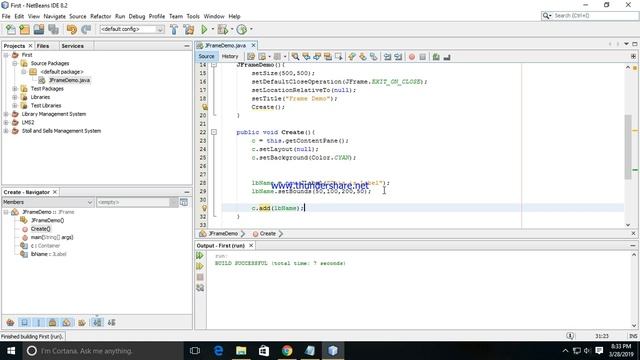Click the editor Last Edit icon
This screenshot has width=640, height=360.
pos(251,57)
